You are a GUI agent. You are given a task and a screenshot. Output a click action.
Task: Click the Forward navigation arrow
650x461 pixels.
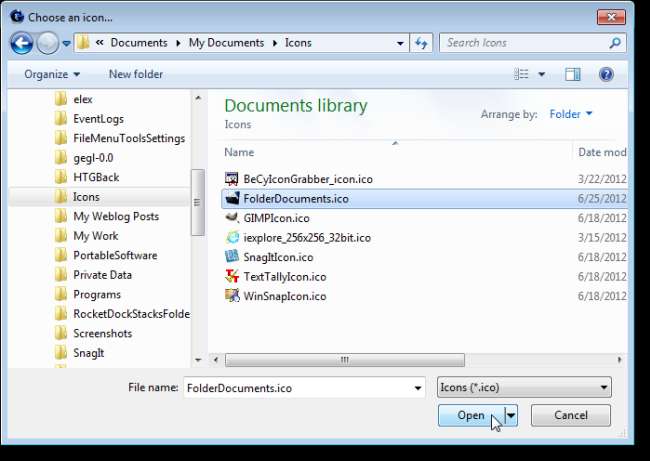(x=48, y=43)
